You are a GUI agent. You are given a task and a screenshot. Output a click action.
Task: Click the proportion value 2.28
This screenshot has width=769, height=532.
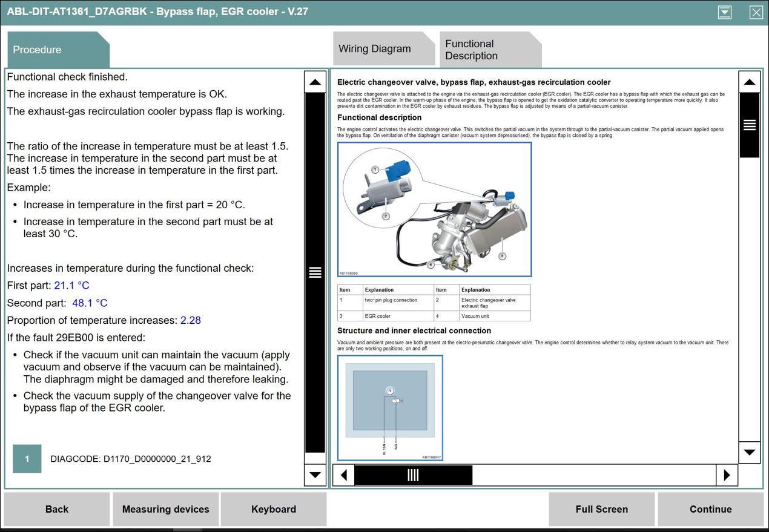point(191,321)
